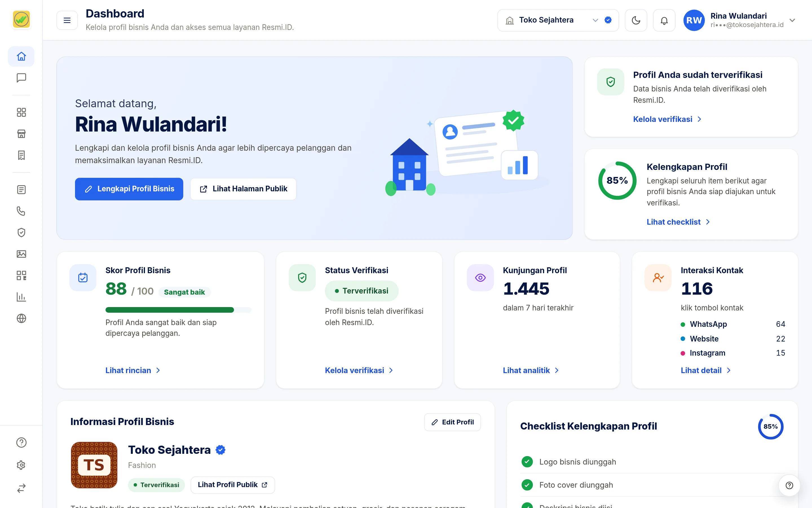Screen dimensions: 812x508
Task: Open the chat messages sidebar icon
Action: pos(21,78)
